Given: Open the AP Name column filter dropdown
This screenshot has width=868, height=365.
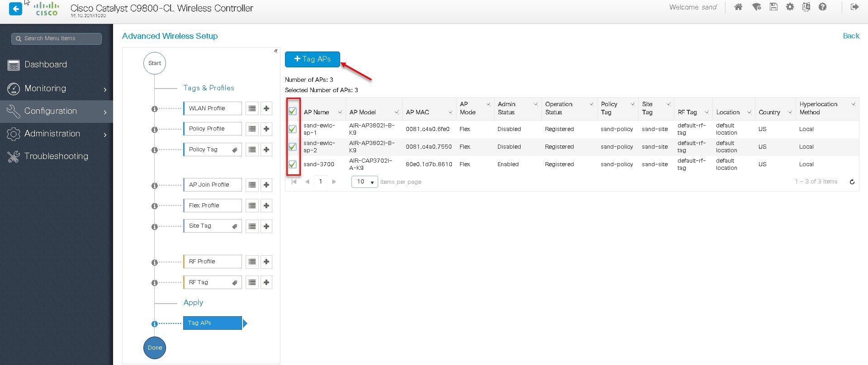Looking at the screenshot, I should (340, 112).
